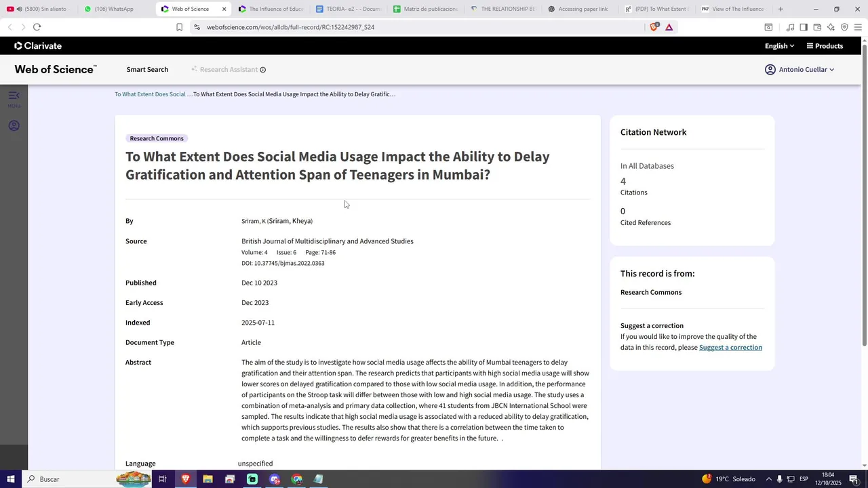Image resolution: width=868 pixels, height=488 pixels.
Task: Click the Research Commons badge
Action: click(157, 138)
